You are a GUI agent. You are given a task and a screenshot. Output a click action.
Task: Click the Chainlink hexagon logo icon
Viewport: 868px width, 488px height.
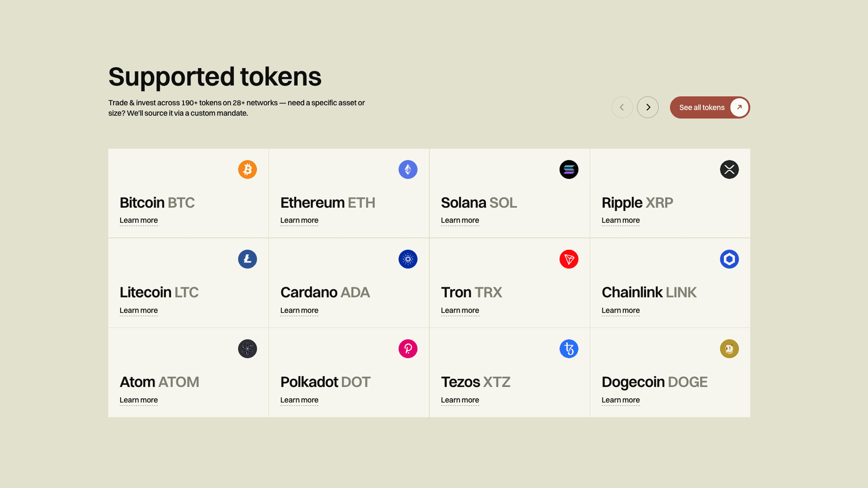[729, 259]
